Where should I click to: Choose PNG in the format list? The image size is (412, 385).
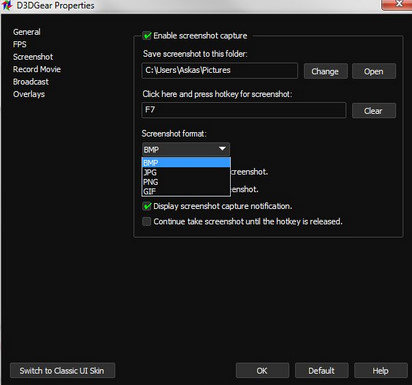point(186,182)
